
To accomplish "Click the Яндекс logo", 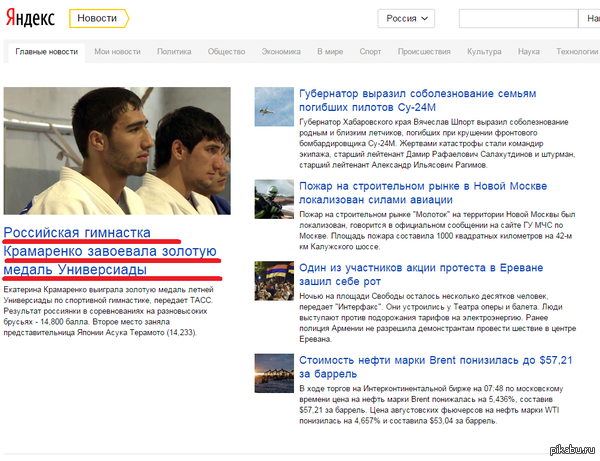I will [x=32, y=18].
